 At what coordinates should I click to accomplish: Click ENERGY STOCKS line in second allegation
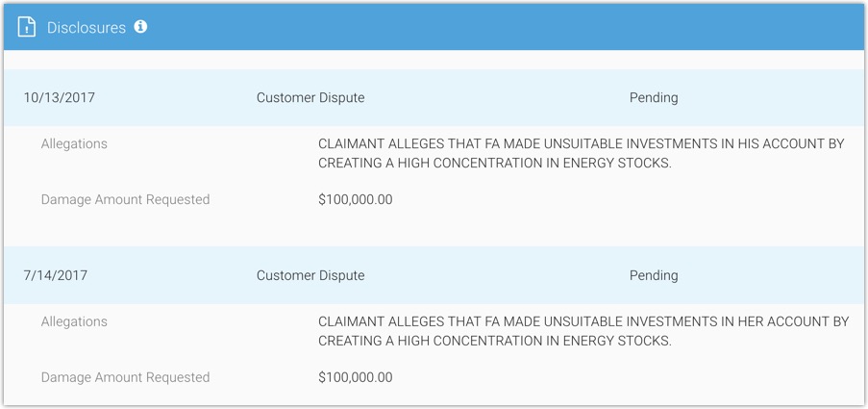coord(495,341)
